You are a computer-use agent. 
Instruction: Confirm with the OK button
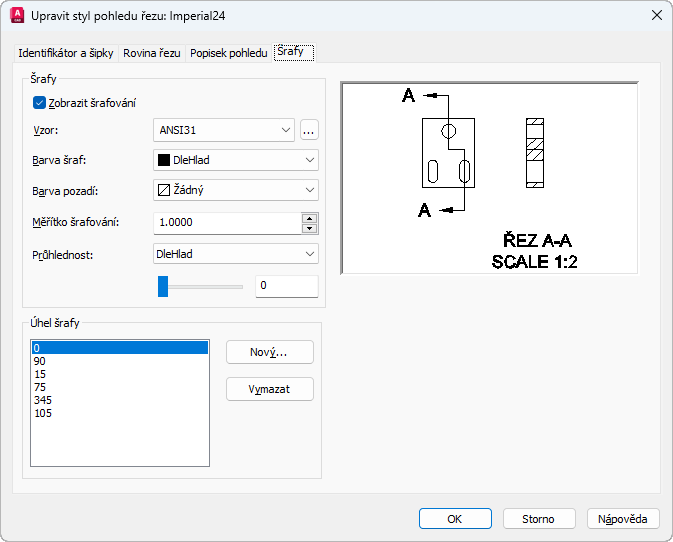point(455,519)
